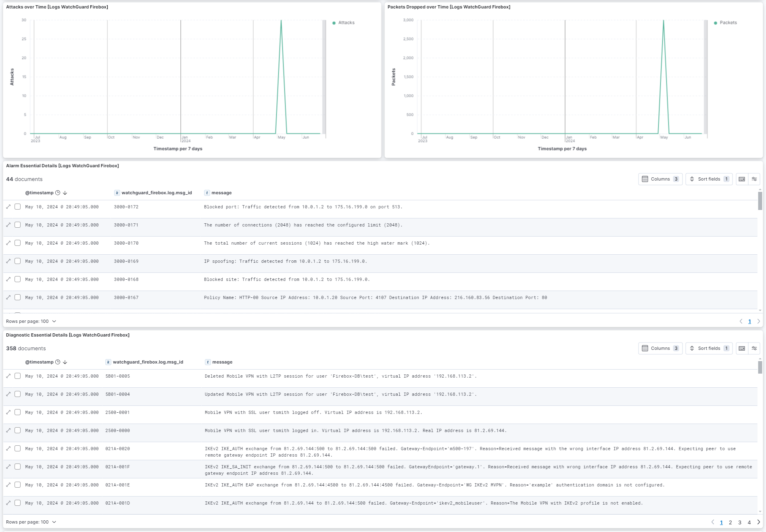Go to page 3 of Diagnostic results

739,522
